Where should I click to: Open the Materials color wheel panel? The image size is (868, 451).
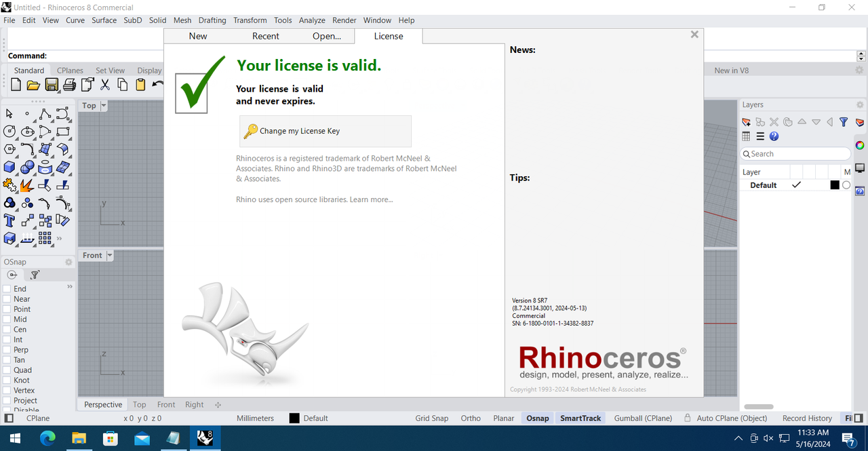860,145
